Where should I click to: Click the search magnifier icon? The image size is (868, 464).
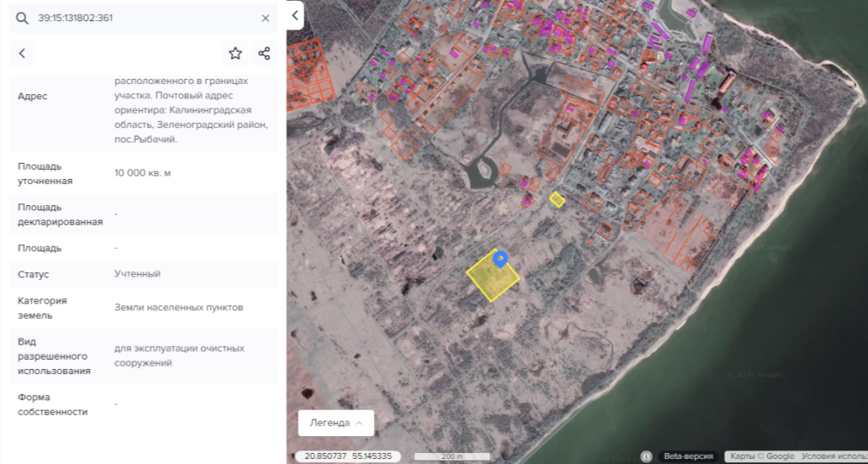(x=22, y=18)
